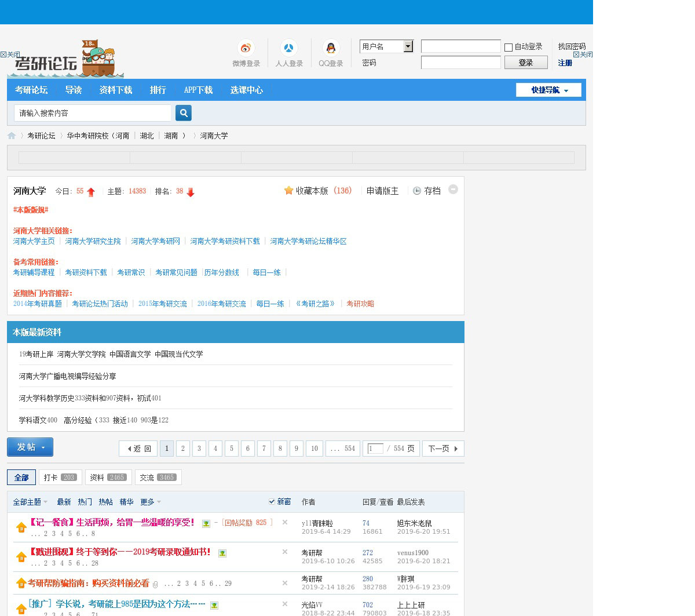Click the blue magnifier search button
Screen dimensions: 695x616
184,113
